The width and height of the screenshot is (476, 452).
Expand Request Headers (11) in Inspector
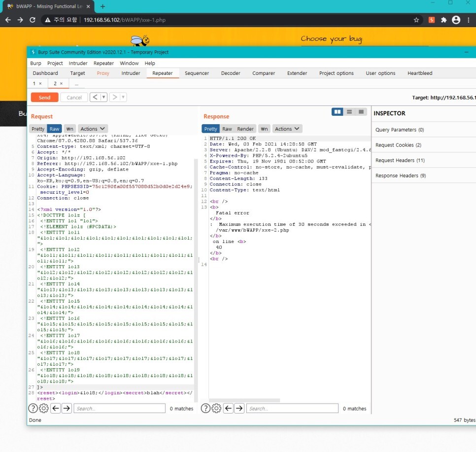(x=424, y=160)
